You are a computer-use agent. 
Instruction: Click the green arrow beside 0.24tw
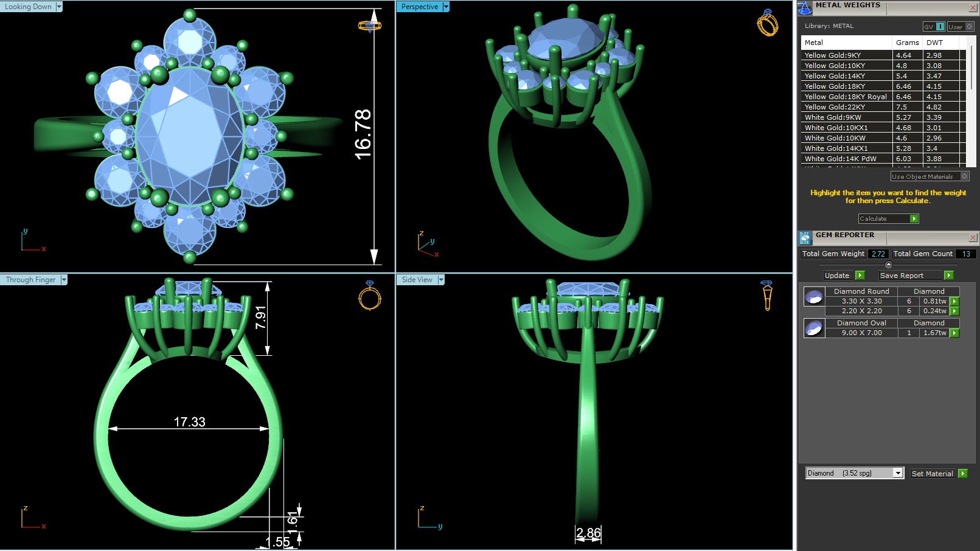[x=954, y=311]
